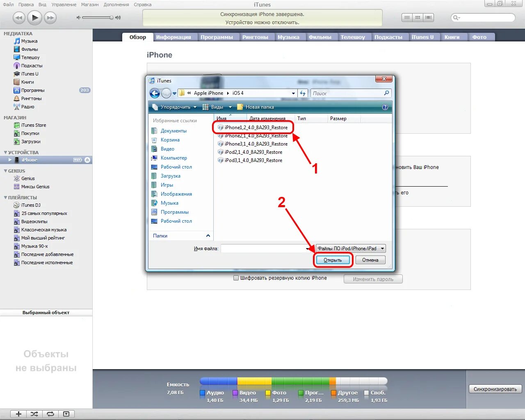
Task: Click the Поиск field in file dialog
Action: 351,94
